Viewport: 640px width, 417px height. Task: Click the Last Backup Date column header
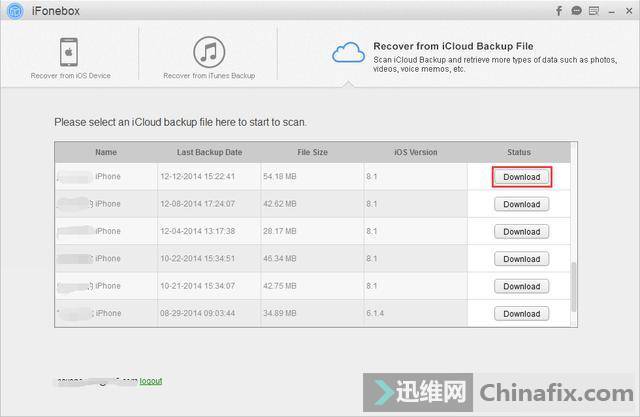click(209, 152)
